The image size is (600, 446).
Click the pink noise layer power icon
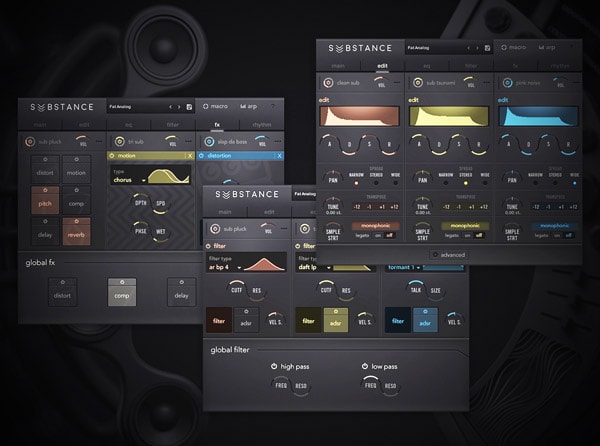click(x=504, y=82)
